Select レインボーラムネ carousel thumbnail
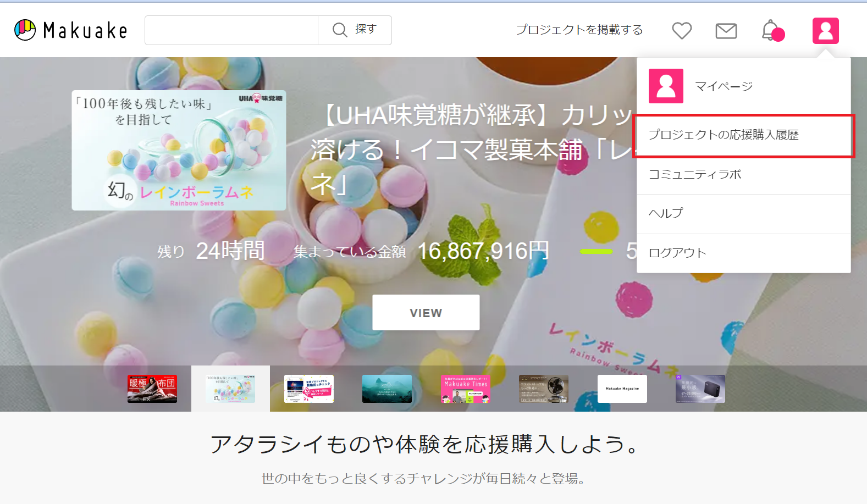 pos(230,389)
